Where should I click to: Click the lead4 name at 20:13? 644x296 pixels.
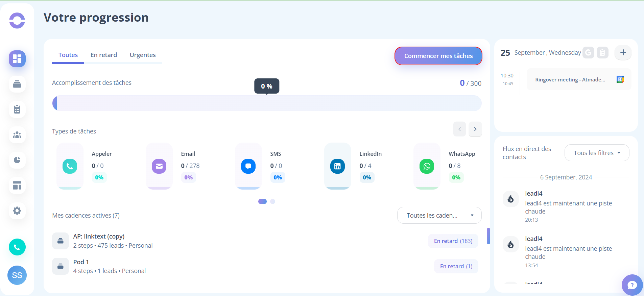coord(534,193)
